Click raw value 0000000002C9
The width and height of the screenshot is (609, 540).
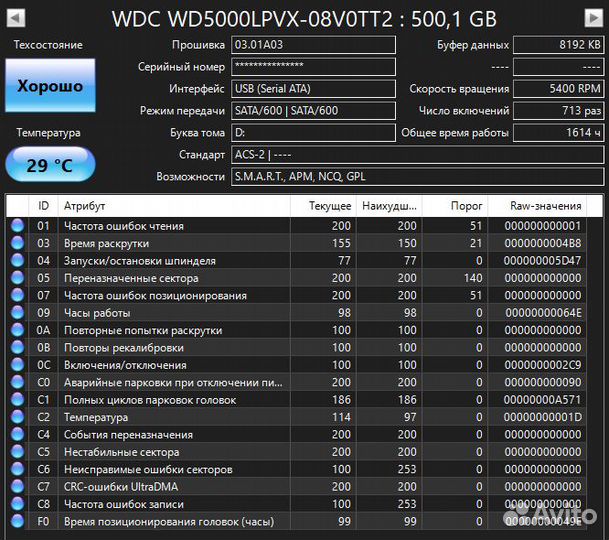point(543,365)
